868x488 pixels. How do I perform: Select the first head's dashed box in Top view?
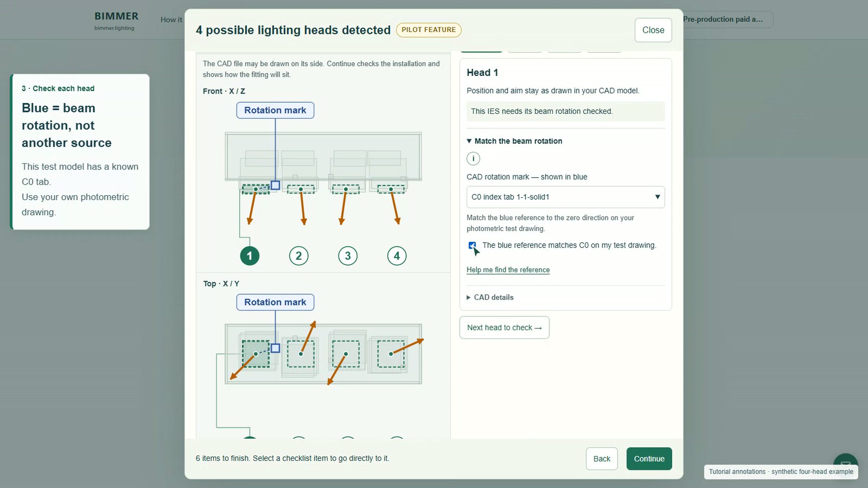click(255, 354)
